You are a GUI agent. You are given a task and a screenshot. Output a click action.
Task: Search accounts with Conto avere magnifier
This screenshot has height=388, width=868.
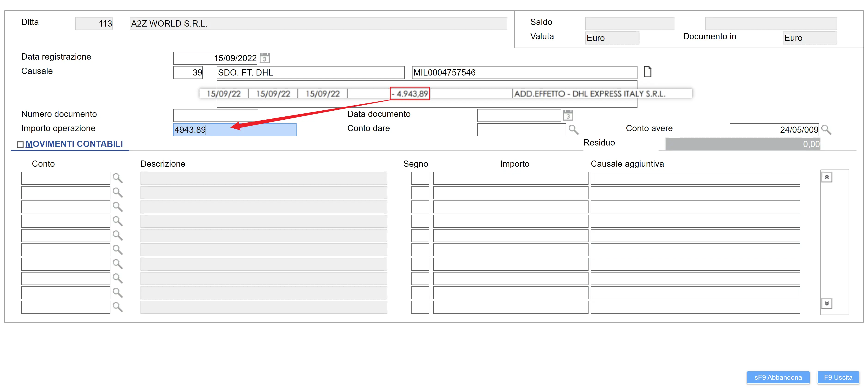coord(826,130)
